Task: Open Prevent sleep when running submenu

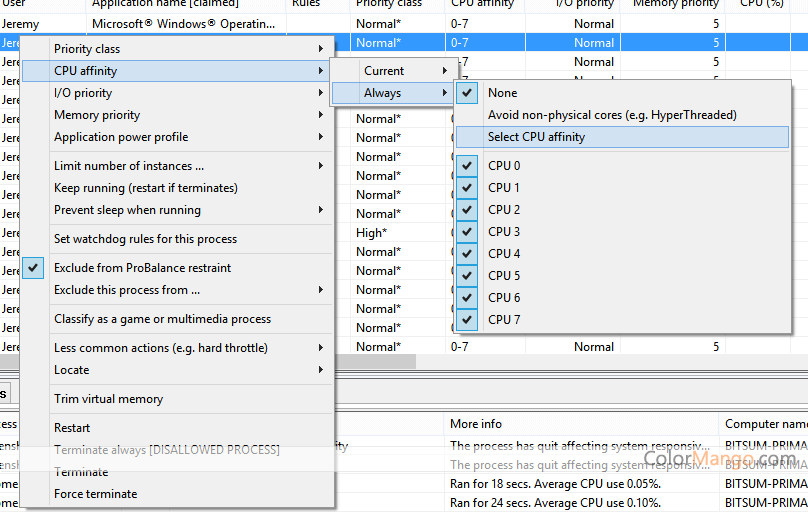Action: [x=177, y=210]
